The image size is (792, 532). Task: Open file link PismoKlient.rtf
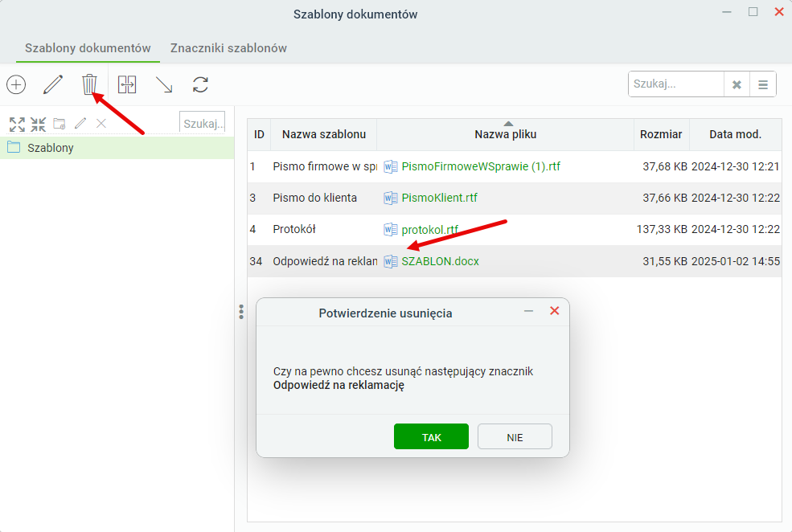(440, 198)
